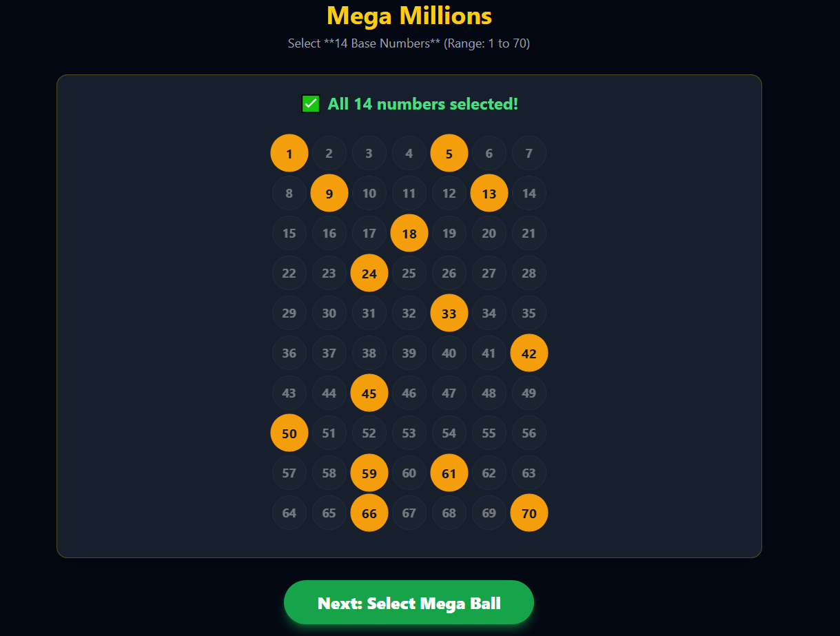The width and height of the screenshot is (840, 636).
Task: Deselect the number 18 ball
Action: 409,233
